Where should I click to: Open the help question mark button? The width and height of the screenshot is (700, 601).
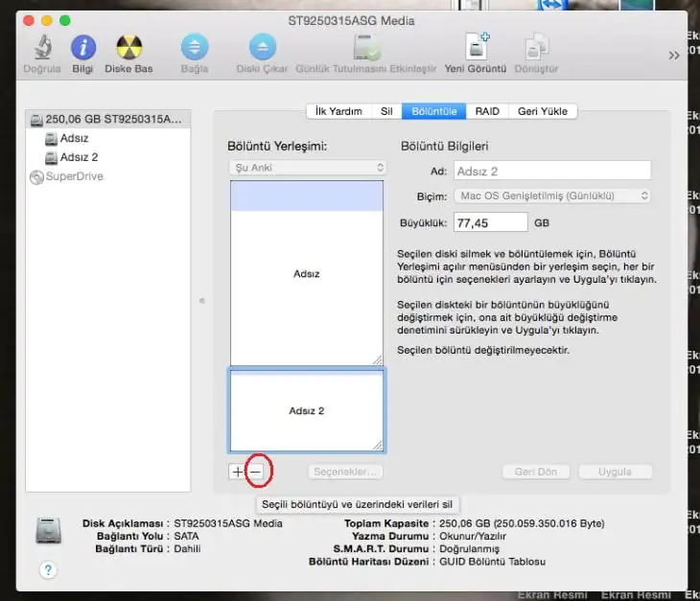click(48, 569)
